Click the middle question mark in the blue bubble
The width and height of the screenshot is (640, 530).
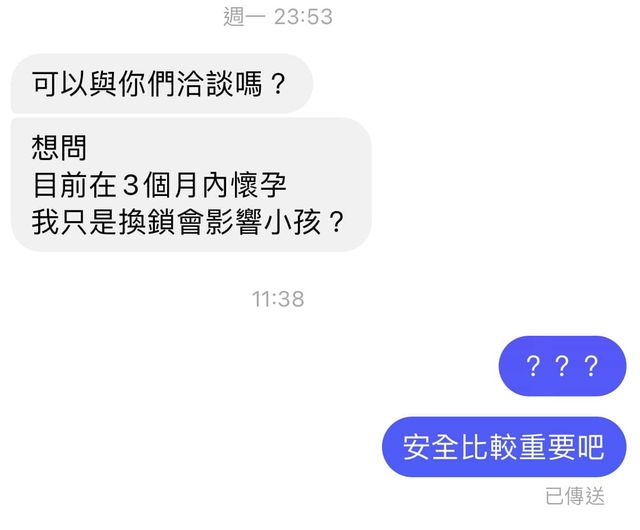[x=562, y=366]
